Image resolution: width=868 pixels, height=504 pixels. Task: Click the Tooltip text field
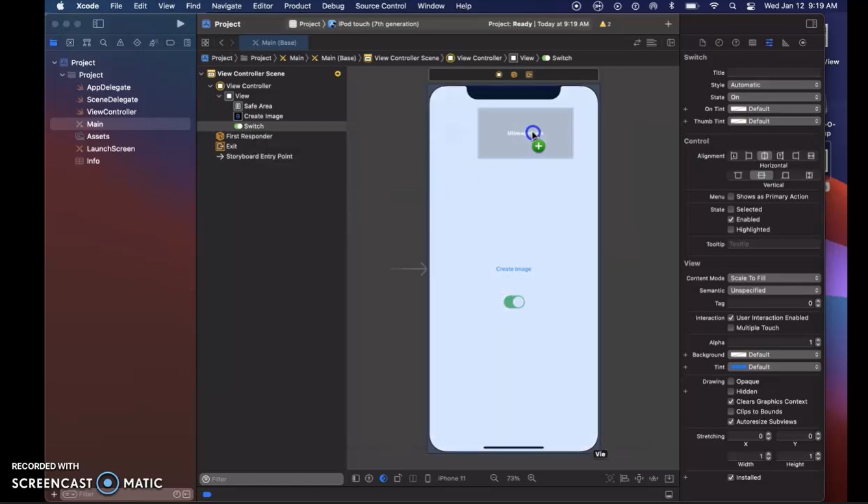pyautogui.click(x=774, y=244)
